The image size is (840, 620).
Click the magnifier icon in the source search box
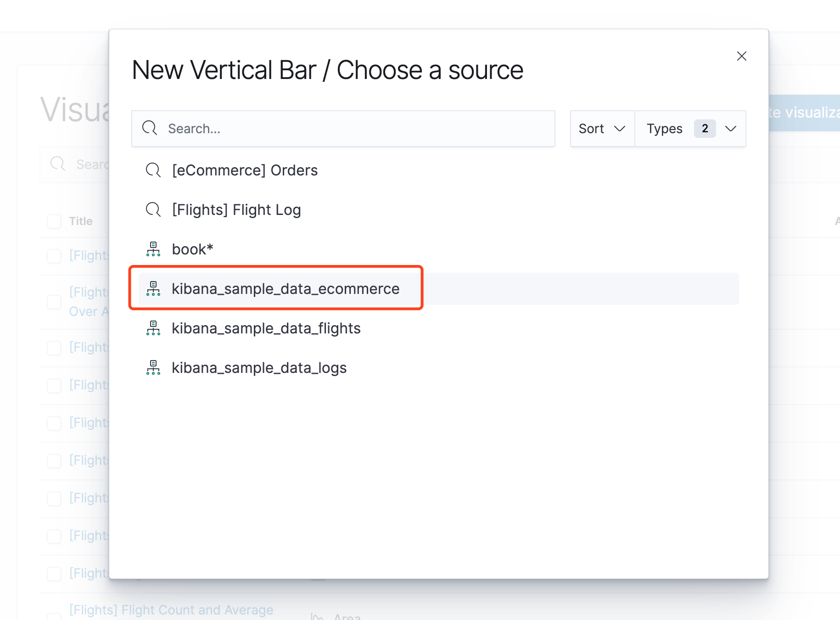coord(150,128)
